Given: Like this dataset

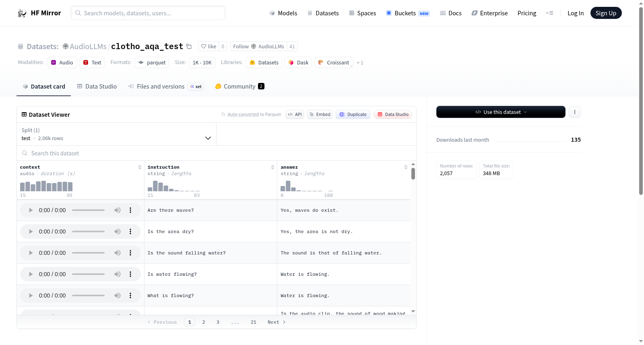Looking at the screenshot, I should tap(208, 46).
